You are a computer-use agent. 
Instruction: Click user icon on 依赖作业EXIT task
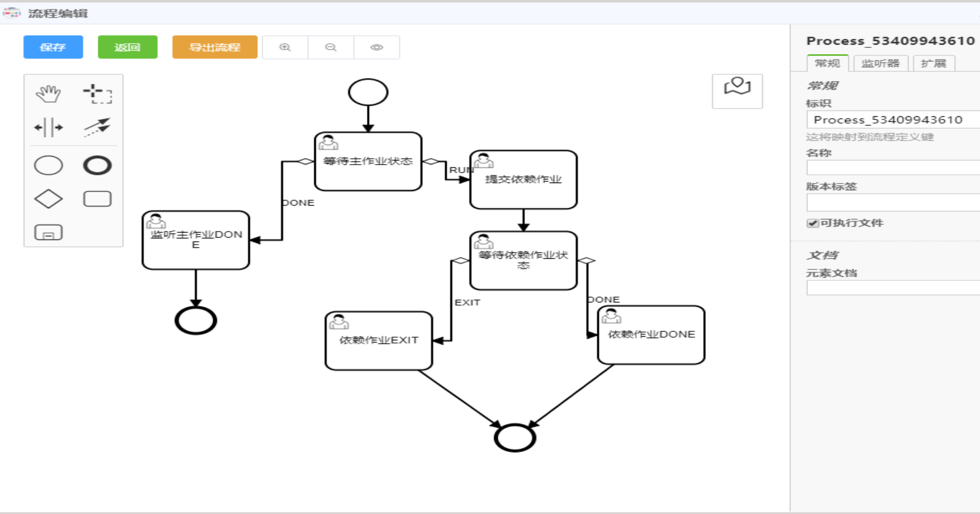(x=339, y=322)
